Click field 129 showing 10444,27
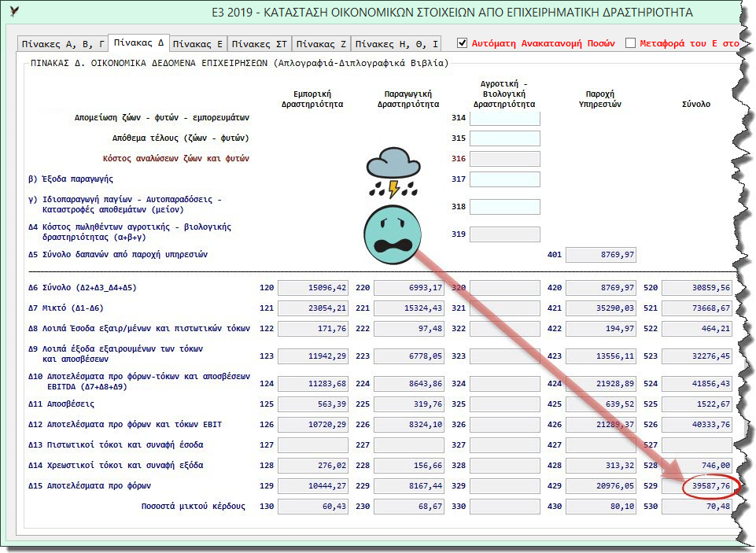 (313, 486)
